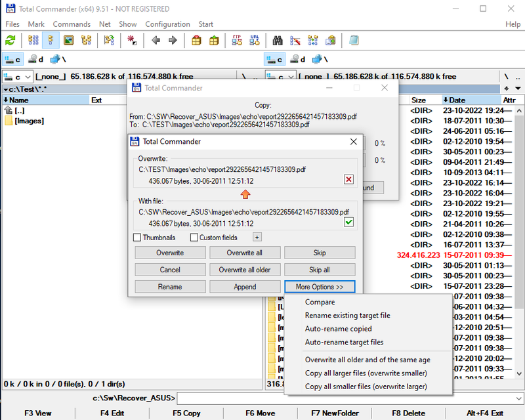Click the Skip button
The width and height of the screenshot is (525, 420).
[320, 253]
